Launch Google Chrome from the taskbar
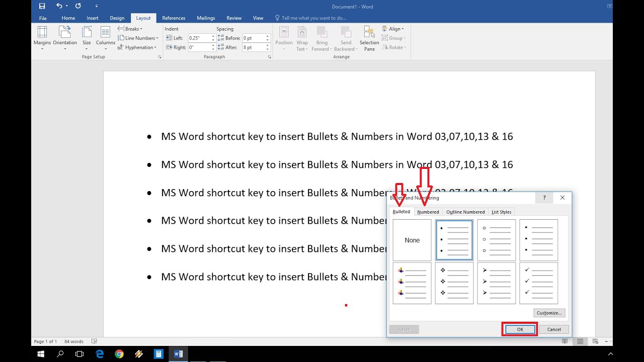 click(119, 354)
